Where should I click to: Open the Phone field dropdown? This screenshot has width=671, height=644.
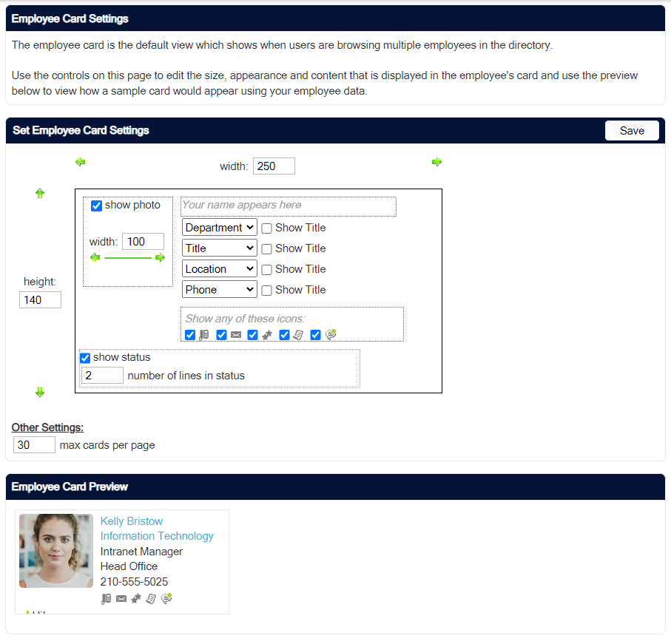click(220, 290)
